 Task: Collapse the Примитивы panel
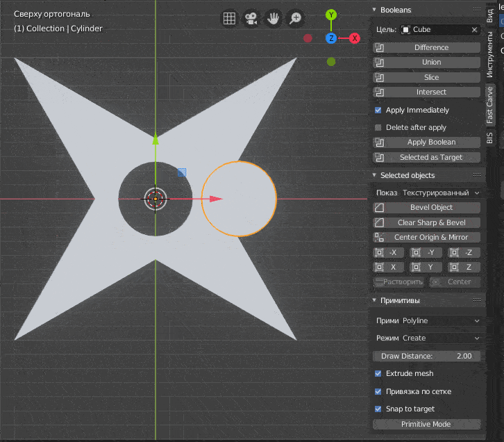click(374, 300)
